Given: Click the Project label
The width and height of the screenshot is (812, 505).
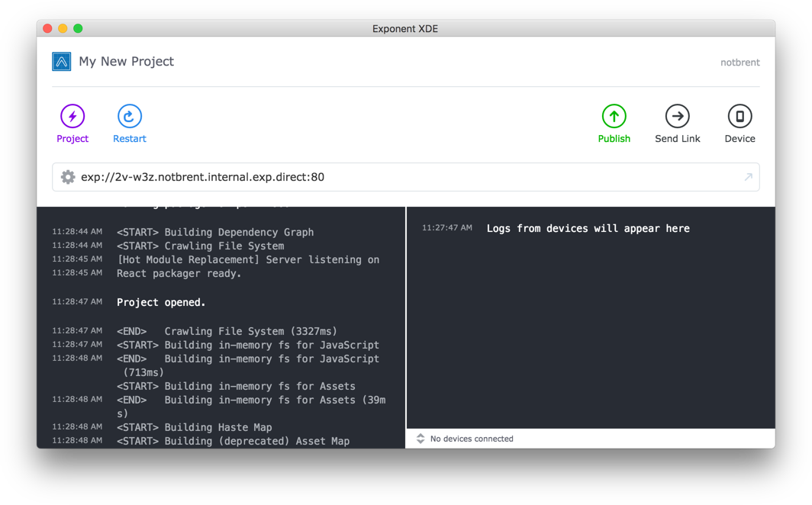Looking at the screenshot, I should (x=72, y=139).
